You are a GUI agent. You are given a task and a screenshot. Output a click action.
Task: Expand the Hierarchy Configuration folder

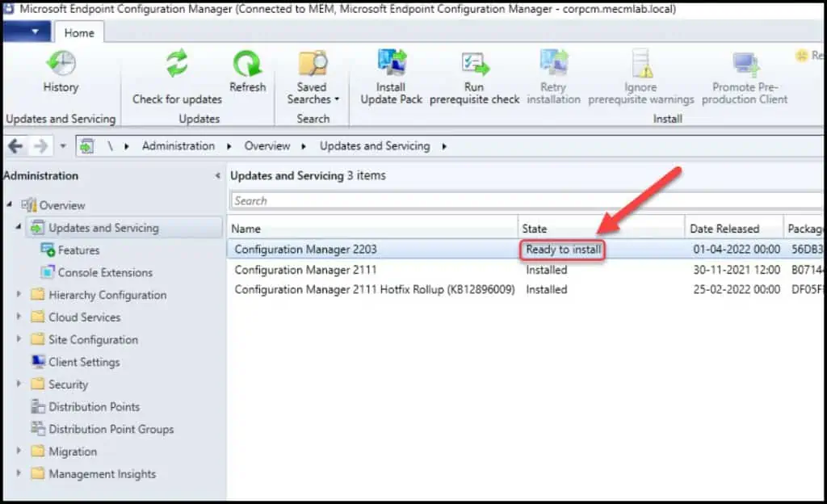pyautogui.click(x=19, y=294)
